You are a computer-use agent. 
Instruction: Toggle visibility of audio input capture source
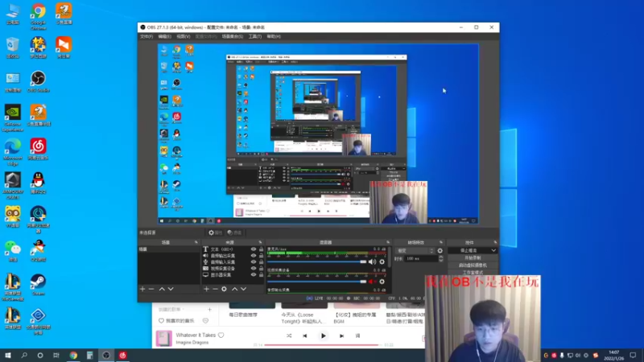point(254,262)
